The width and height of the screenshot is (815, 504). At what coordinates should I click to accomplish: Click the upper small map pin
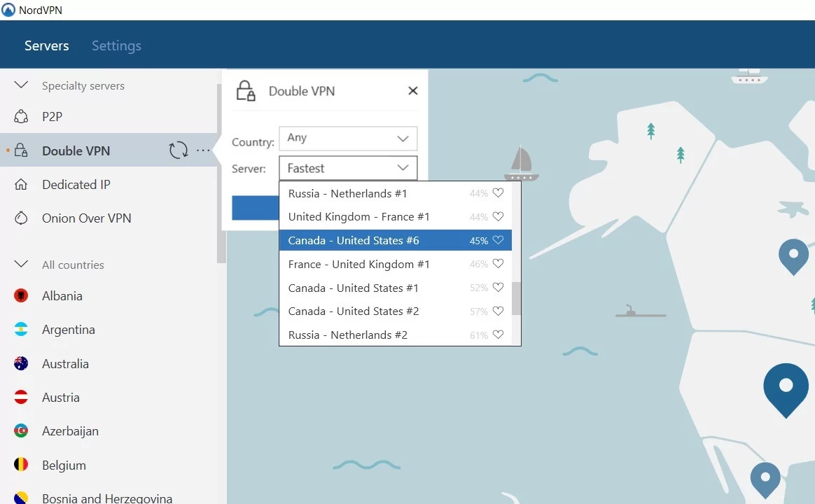[793, 257]
